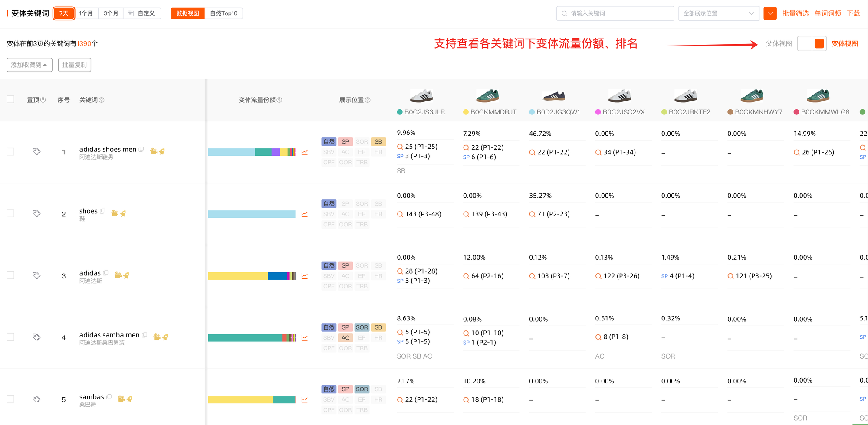
Task: Open the 全部展示位置 dropdown
Action: click(x=718, y=13)
